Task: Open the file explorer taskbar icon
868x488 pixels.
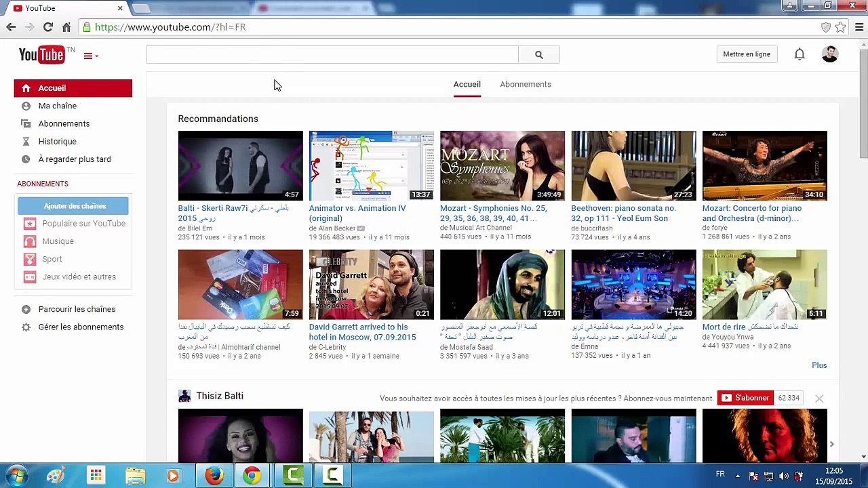Action: pos(135,476)
